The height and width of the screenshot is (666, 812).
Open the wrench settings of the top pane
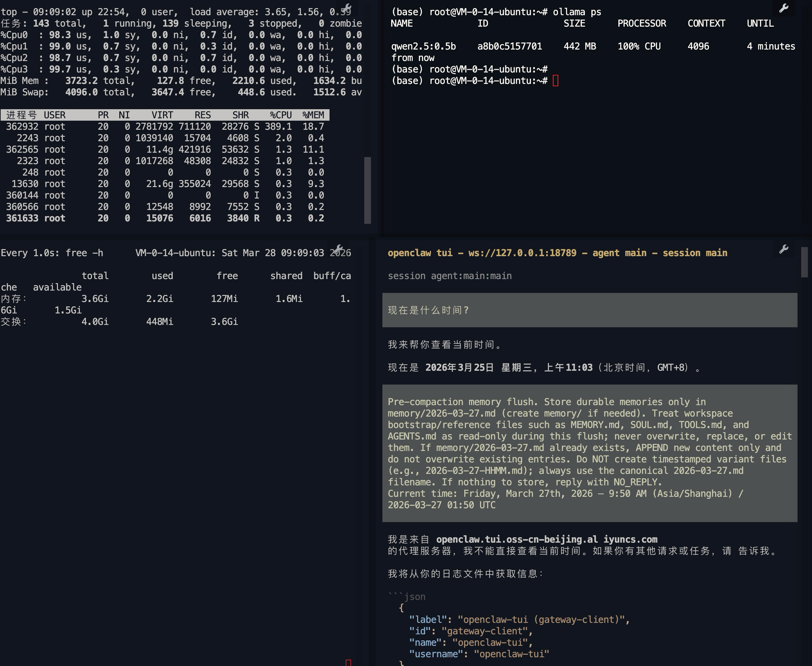[x=347, y=8]
